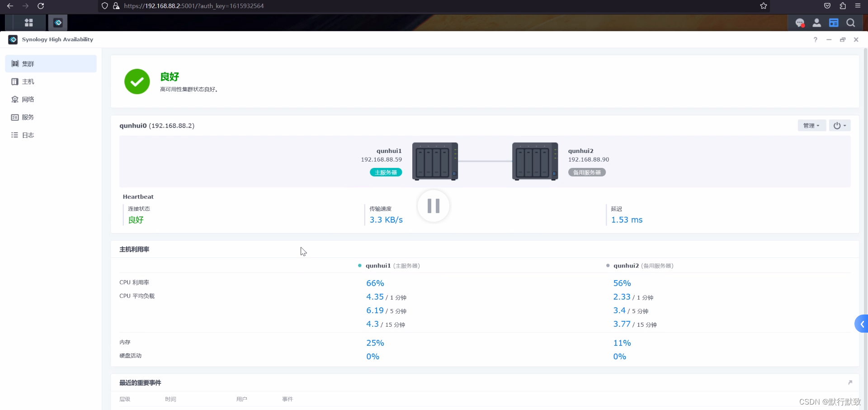Select the 网络 tab in the sidebar

click(51, 99)
